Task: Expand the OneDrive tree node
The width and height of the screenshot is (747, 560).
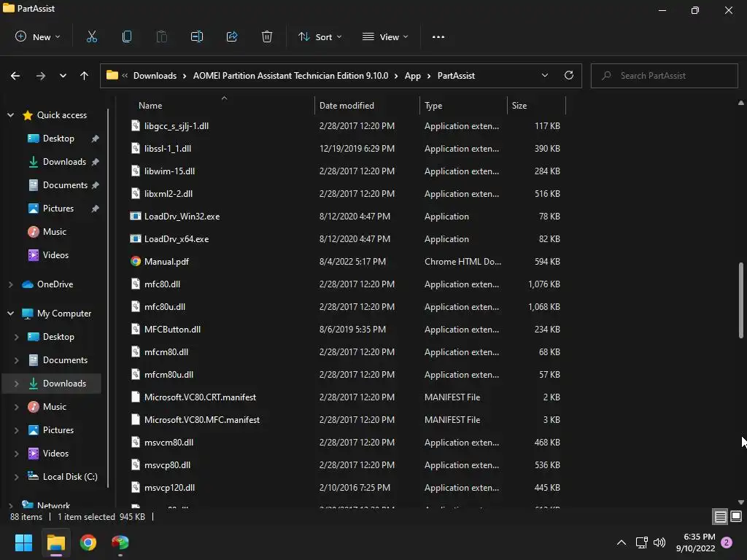Action: pyautogui.click(x=10, y=284)
